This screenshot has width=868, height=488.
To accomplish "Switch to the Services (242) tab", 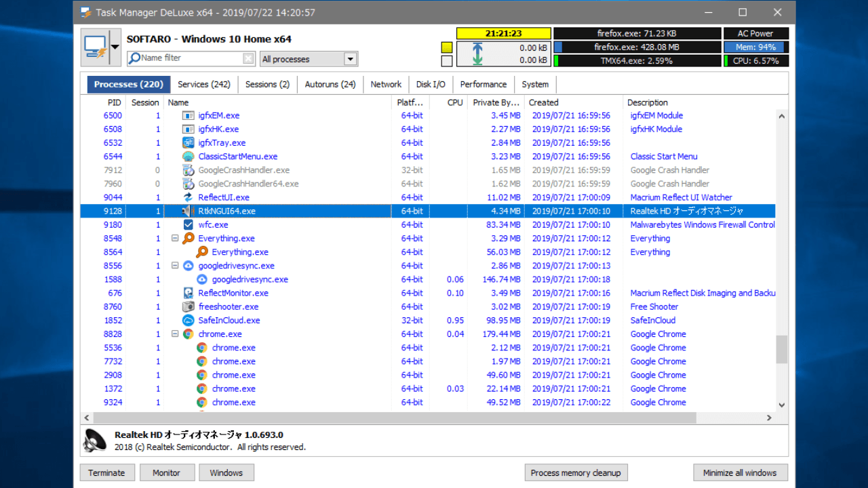I will 203,84.
